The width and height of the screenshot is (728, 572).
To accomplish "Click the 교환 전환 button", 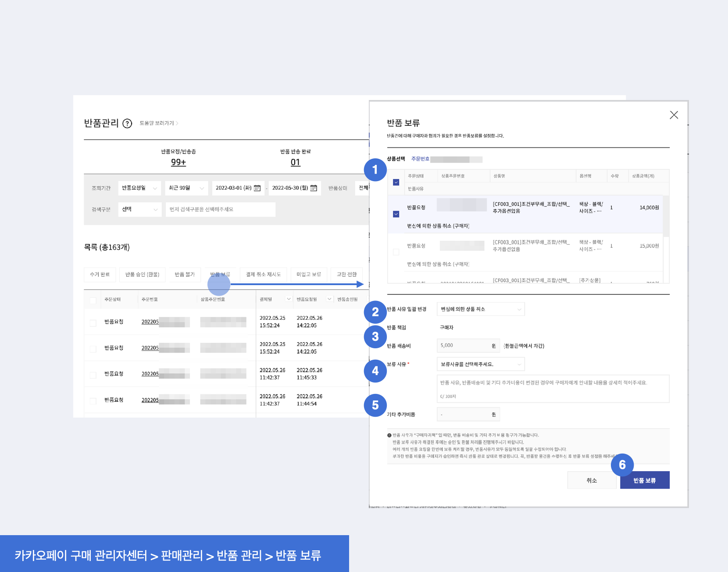I will pyautogui.click(x=346, y=275).
